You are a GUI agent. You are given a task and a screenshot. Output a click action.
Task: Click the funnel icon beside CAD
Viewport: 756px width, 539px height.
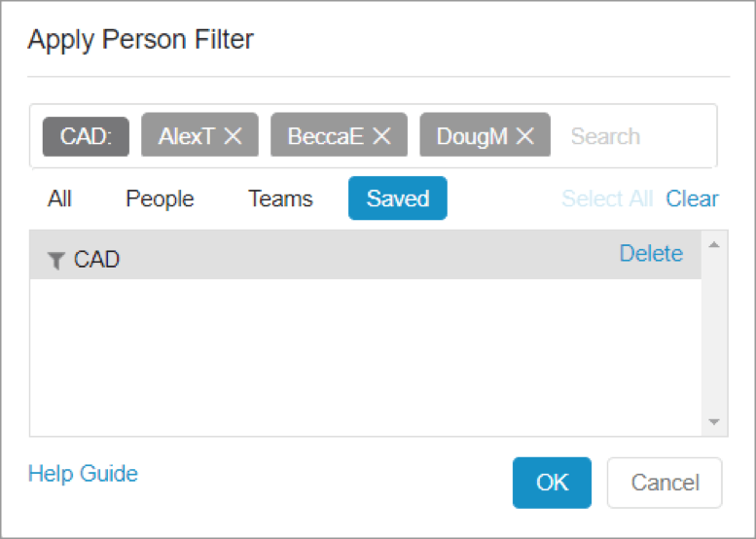(55, 261)
